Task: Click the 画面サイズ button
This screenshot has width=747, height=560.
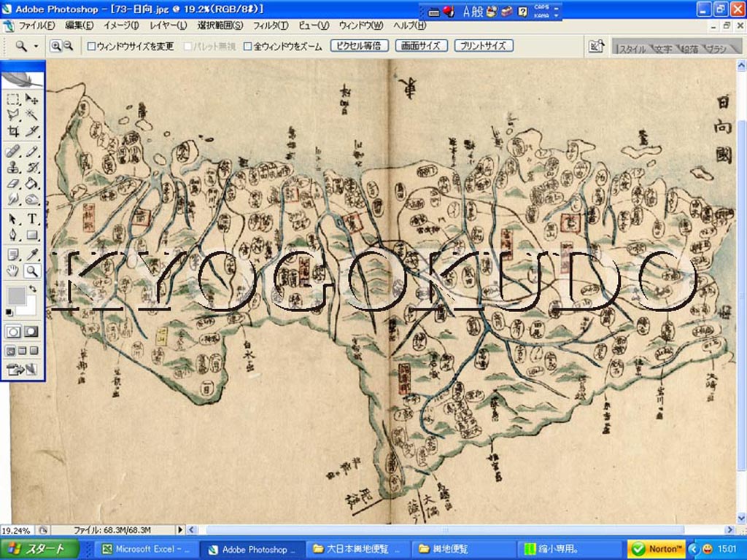Action: point(421,46)
